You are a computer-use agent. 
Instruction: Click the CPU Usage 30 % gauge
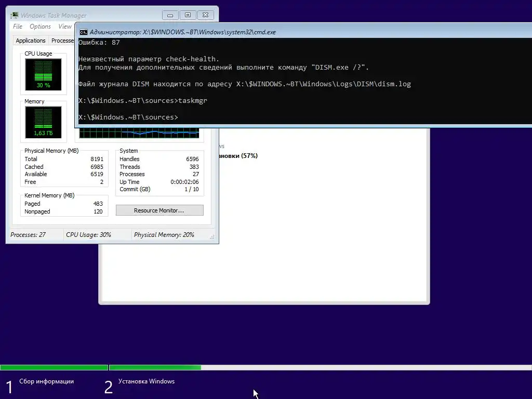pos(43,74)
